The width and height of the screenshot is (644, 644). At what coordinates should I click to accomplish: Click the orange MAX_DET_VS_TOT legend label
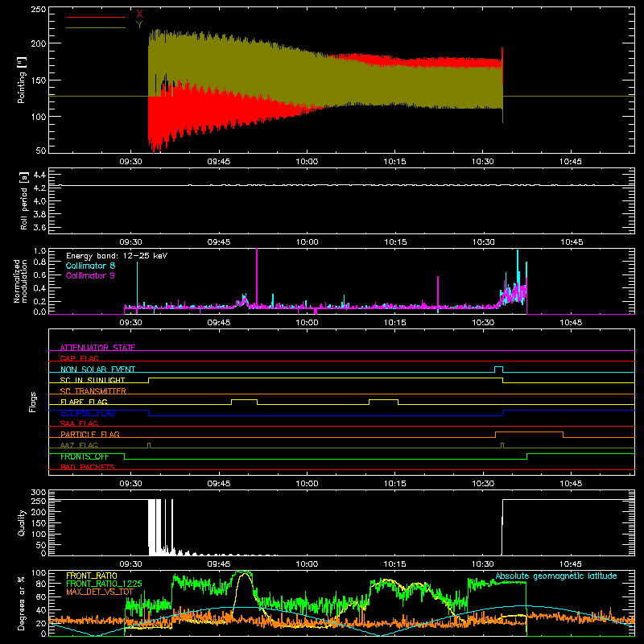click(100, 592)
